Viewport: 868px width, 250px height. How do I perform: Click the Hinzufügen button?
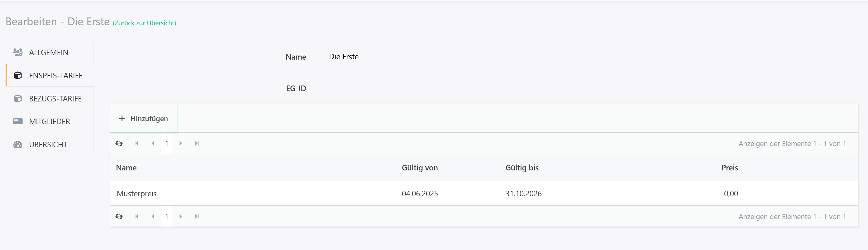tap(144, 118)
